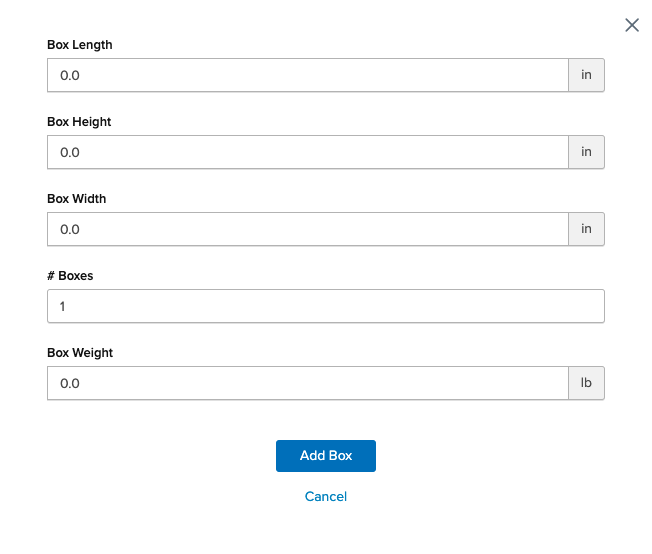
Task: Click the Box Length input field
Action: tap(308, 75)
